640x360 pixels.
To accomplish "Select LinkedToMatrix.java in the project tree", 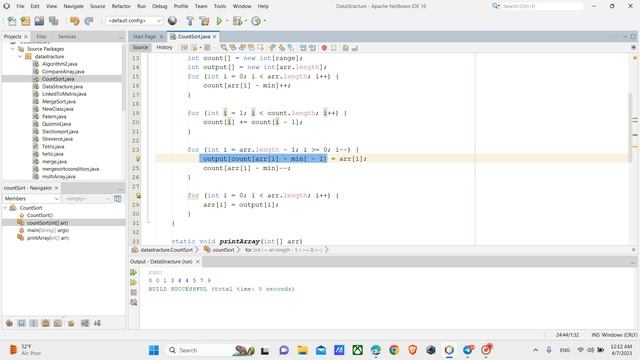I will coord(64,94).
